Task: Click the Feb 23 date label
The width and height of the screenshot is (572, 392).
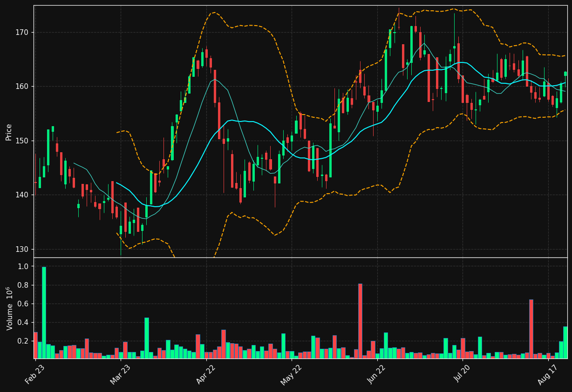Action: click(35, 374)
